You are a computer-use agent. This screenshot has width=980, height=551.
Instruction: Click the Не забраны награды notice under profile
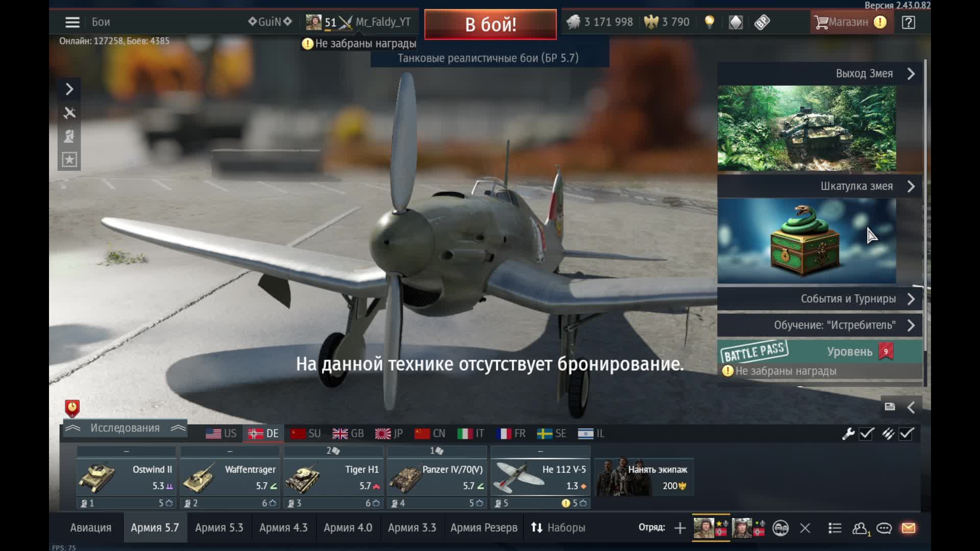[x=360, y=44]
